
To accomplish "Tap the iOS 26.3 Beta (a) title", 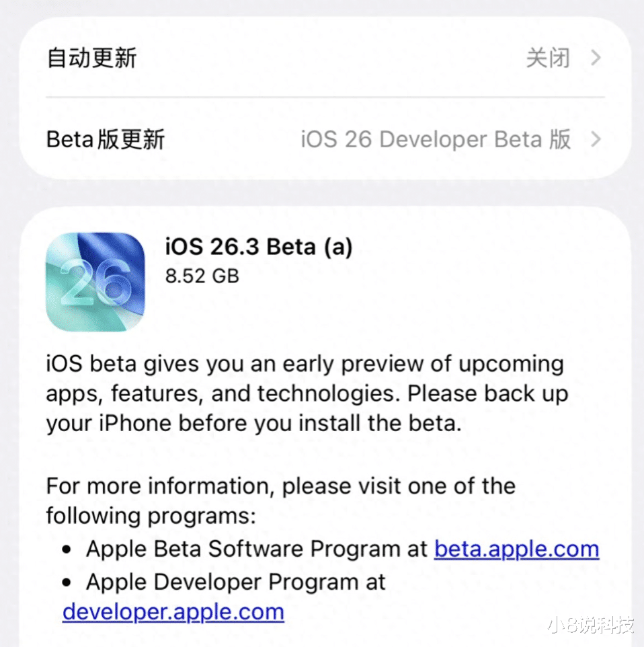I will click(x=259, y=247).
